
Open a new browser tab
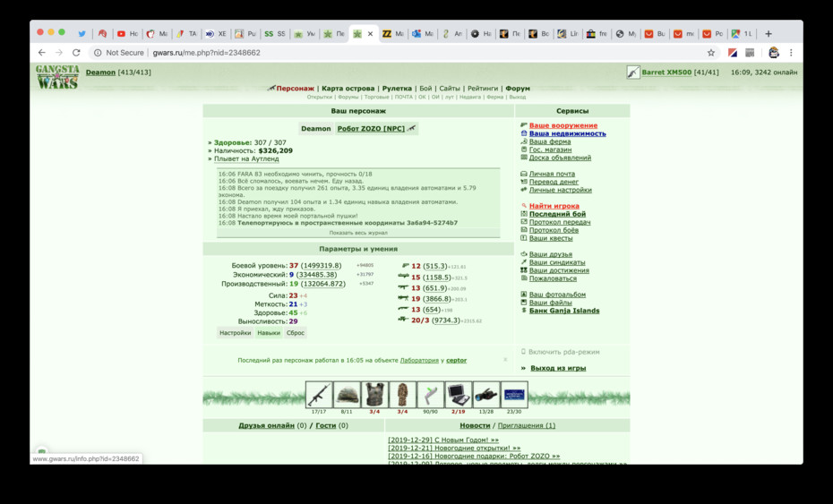[769, 33]
